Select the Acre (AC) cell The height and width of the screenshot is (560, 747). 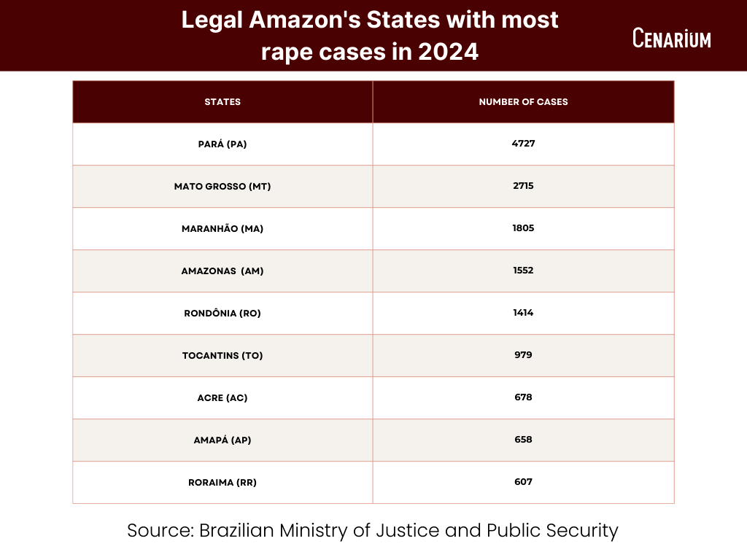222,398
